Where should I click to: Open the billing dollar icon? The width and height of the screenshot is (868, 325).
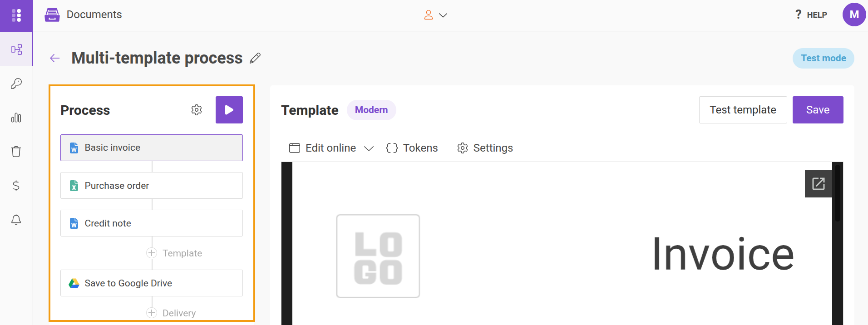pos(16,186)
